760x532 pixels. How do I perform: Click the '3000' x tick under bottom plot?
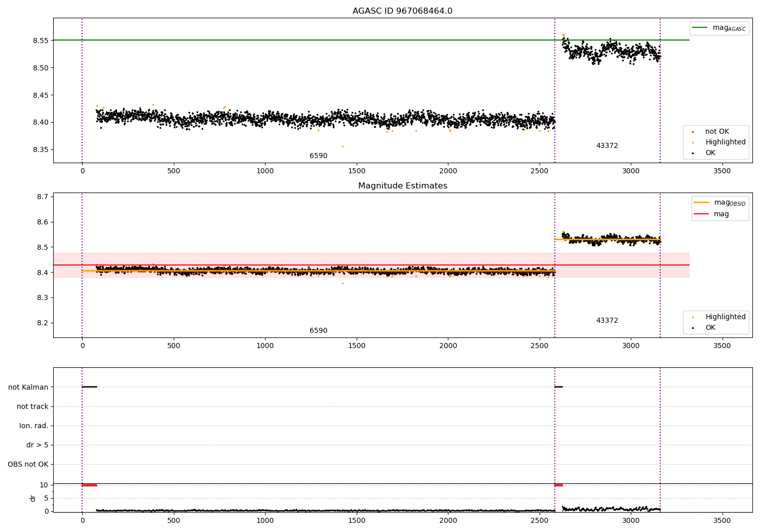(x=631, y=520)
